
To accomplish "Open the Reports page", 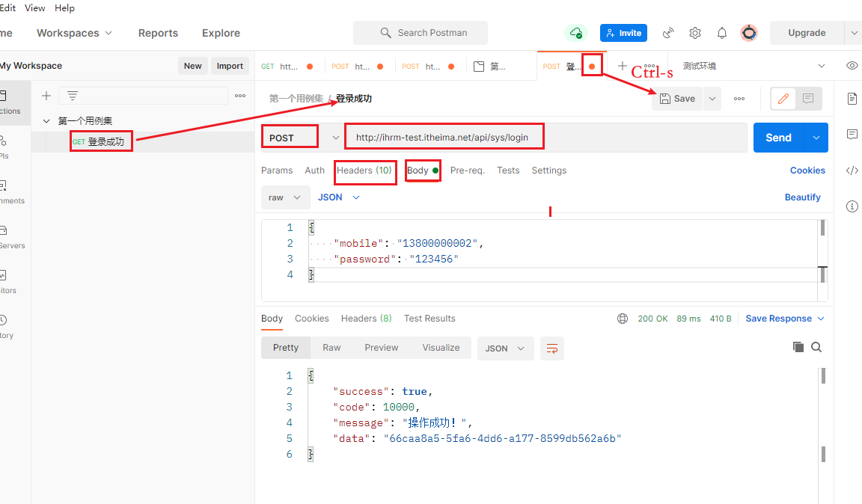I will click(159, 33).
